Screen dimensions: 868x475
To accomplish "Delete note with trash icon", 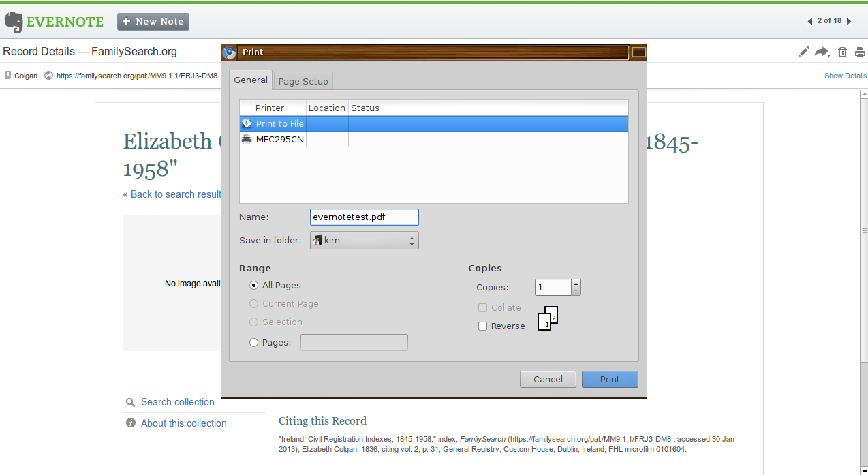I will 842,52.
